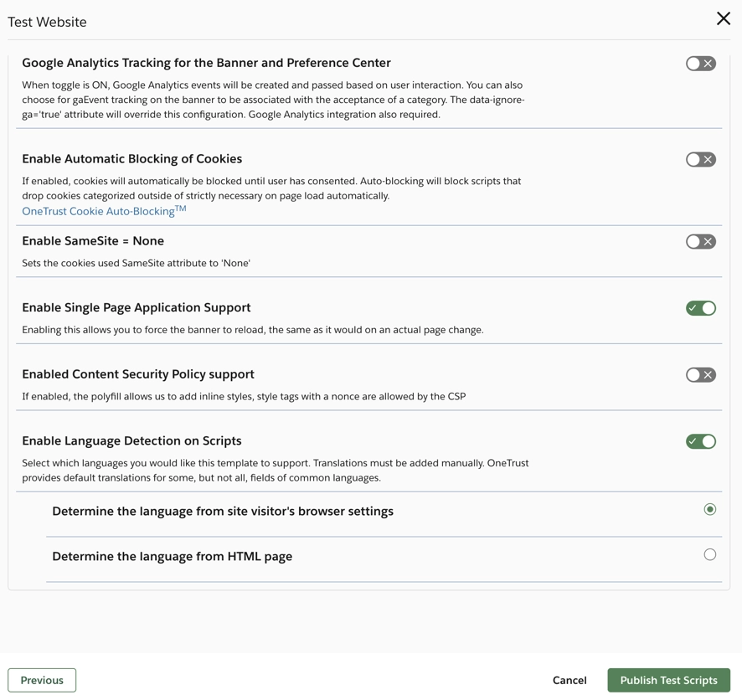Enable the SameSite = None toggle

tap(700, 242)
